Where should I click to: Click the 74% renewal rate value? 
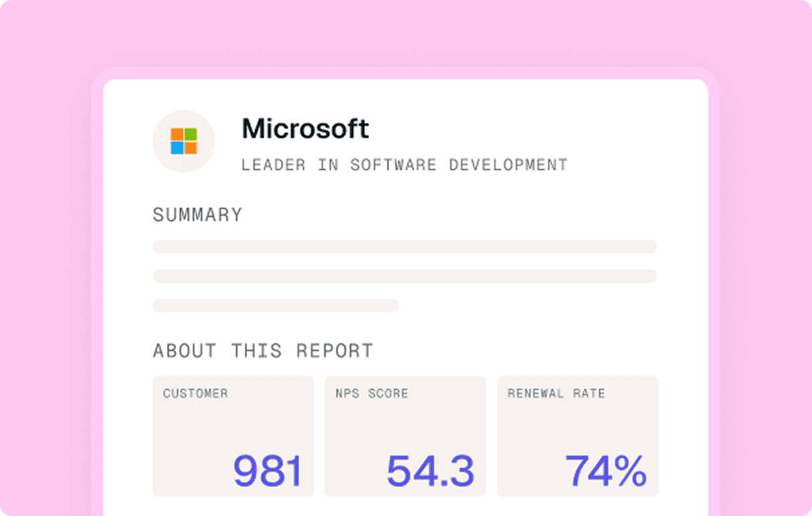(x=606, y=471)
